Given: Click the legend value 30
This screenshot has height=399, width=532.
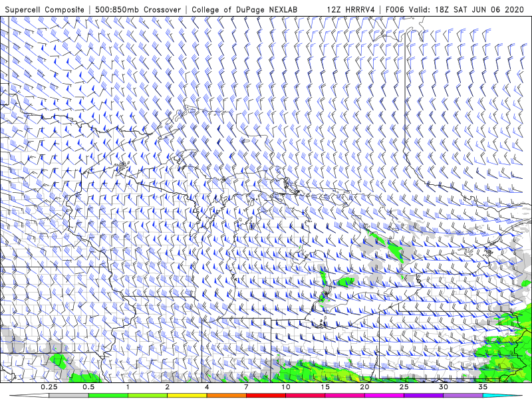Looking at the screenshot, I should coord(443,387).
